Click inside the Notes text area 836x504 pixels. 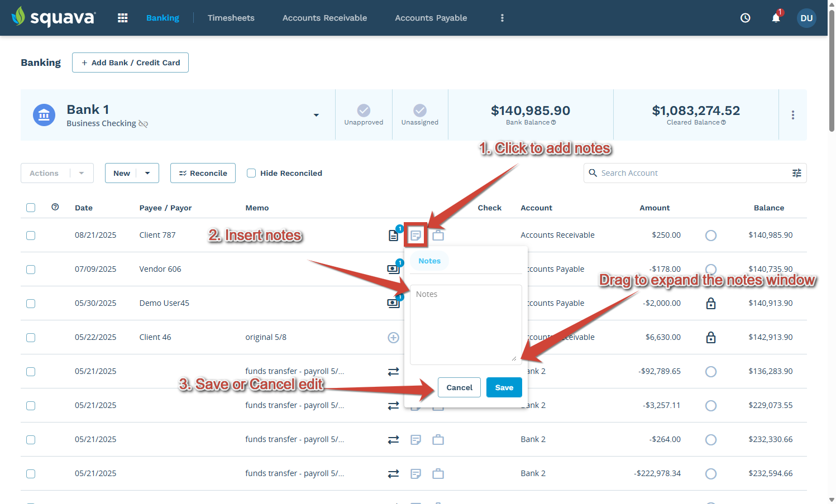coord(465,324)
